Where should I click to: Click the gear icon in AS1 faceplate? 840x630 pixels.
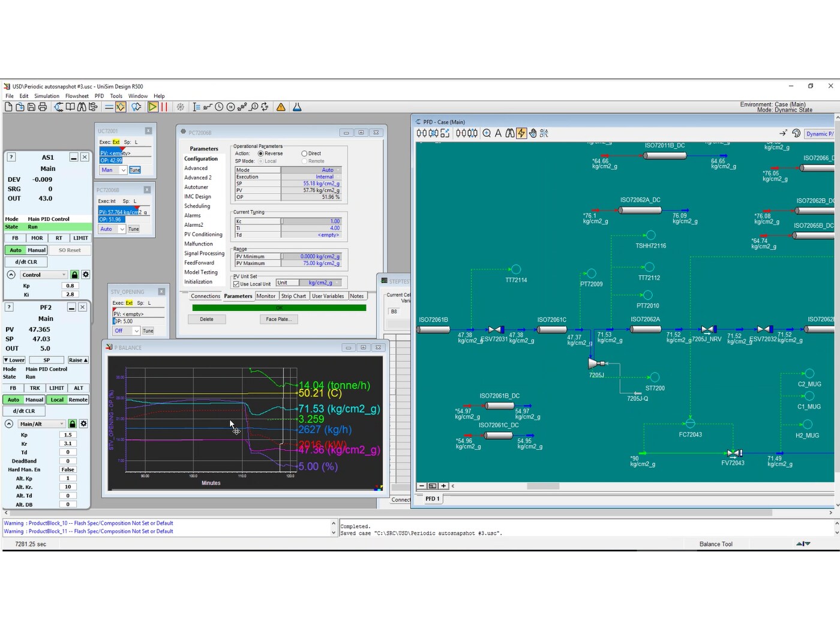tap(86, 275)
